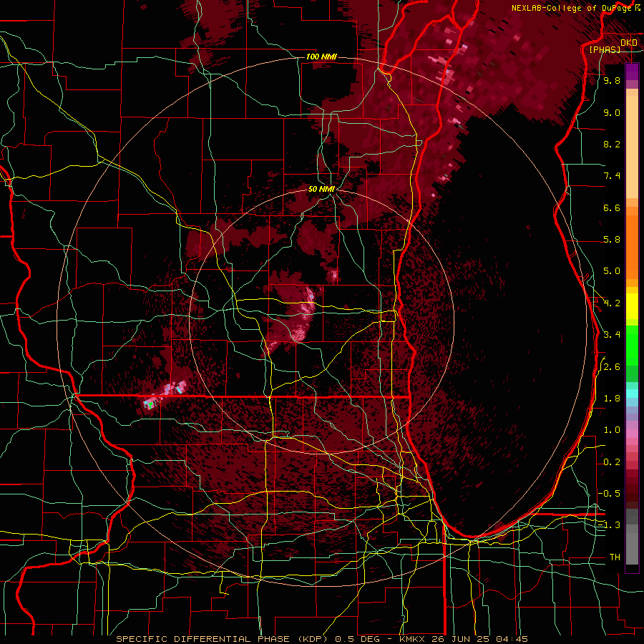This screenshot has width=644, height=644.
Task: Click the gray band at the color bar bottom
Action: coord(632,549)
